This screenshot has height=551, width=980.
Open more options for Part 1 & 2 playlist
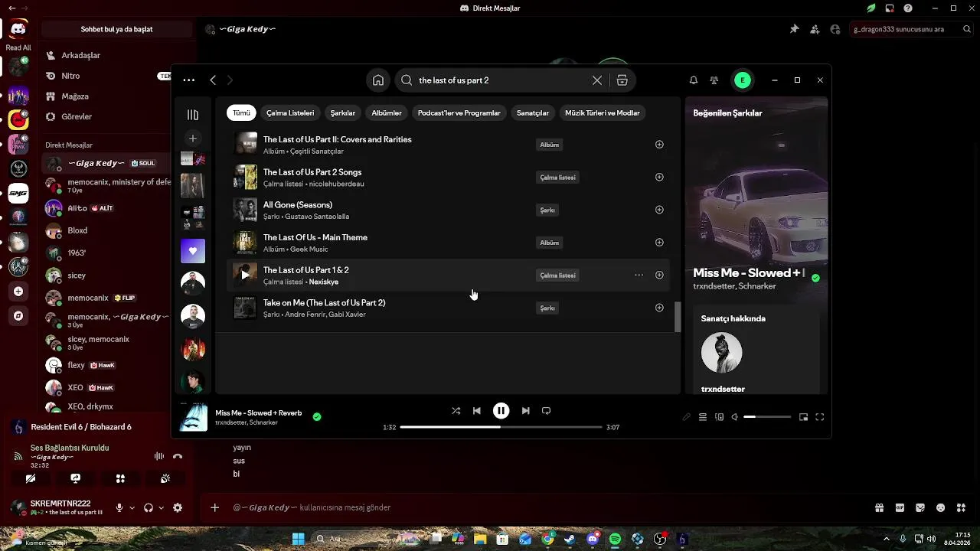639,275
